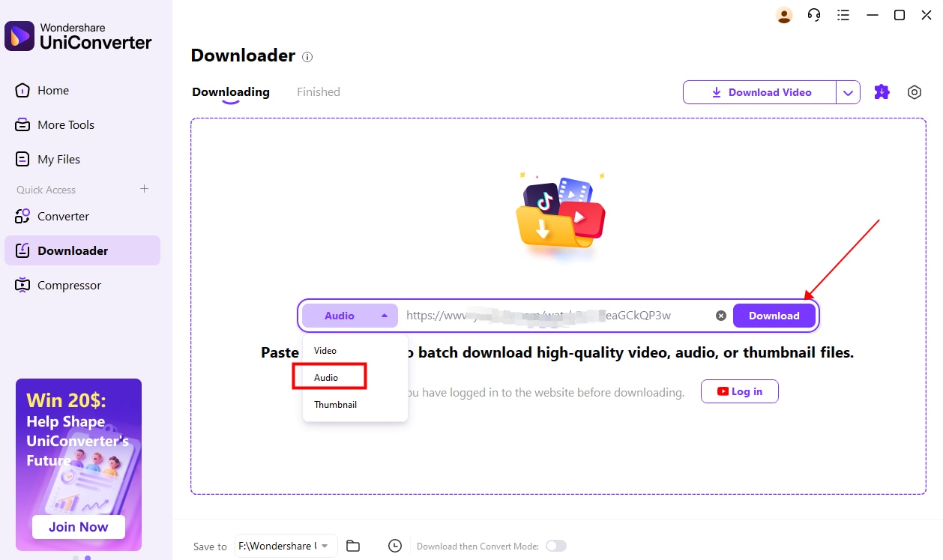Click the Converter icon in sidebar
Image resolution: width=943 pixels, height=560 pixels.
(22, 216)
